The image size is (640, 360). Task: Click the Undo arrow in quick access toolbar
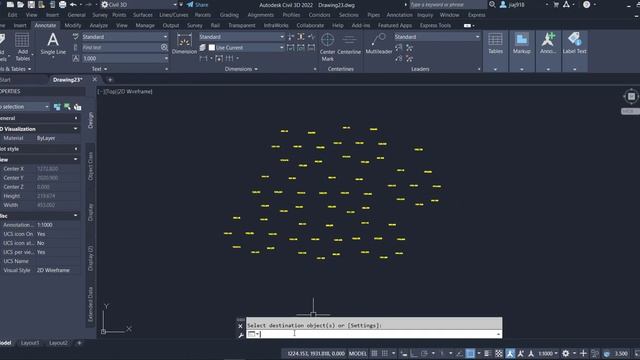73,4
